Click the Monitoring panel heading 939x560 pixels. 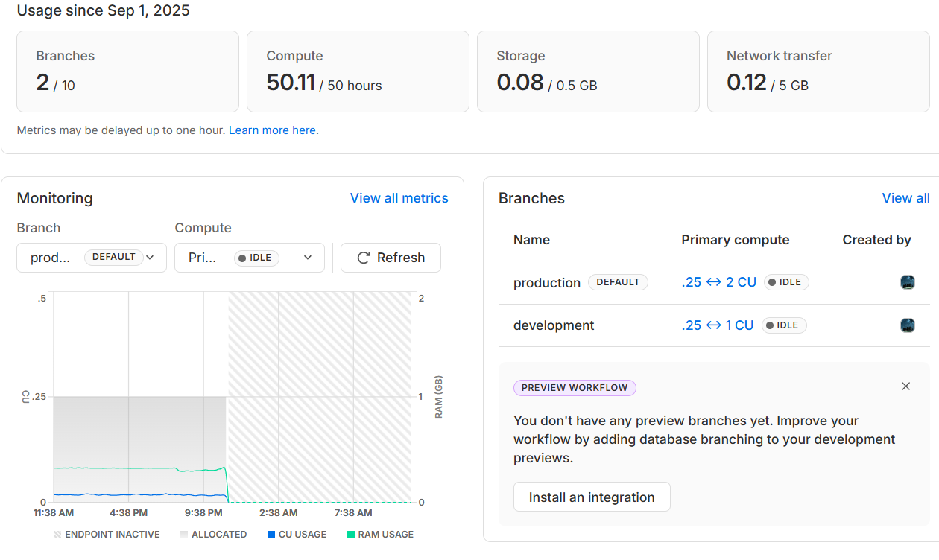[x=54, y=198]
